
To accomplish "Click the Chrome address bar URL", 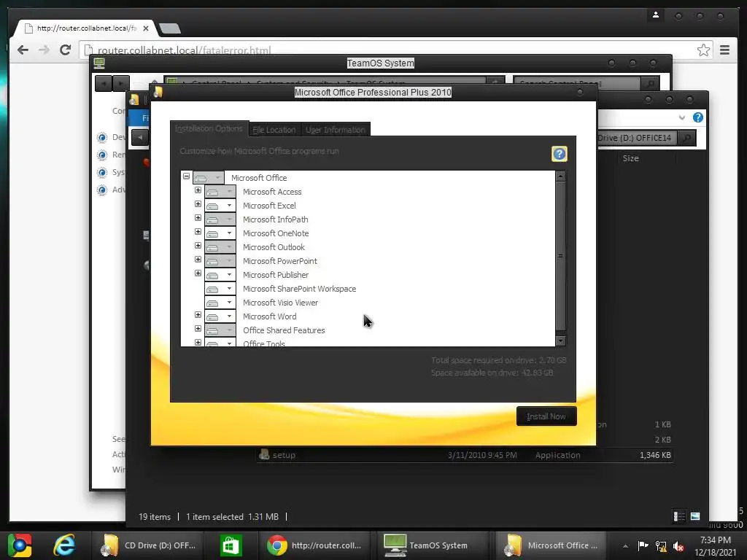I will tap(184, 50).
